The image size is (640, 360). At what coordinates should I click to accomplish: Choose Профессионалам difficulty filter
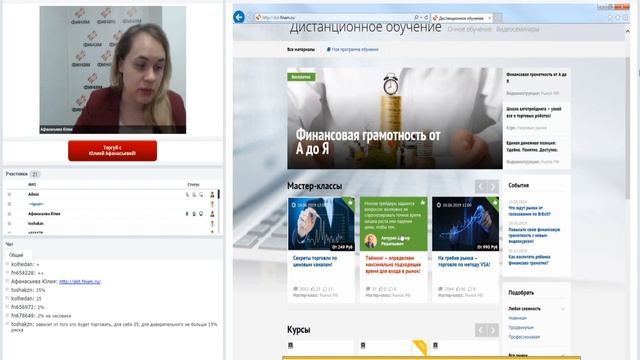(524, 337)
